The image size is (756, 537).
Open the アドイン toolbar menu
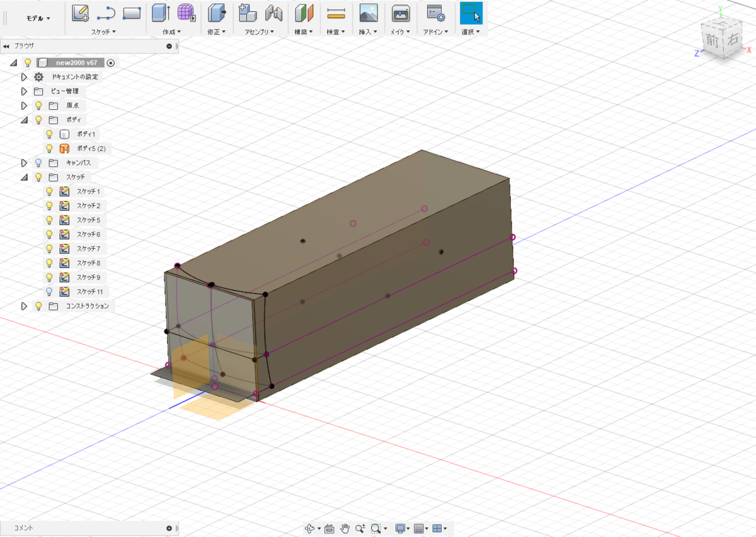pos(435,32)
